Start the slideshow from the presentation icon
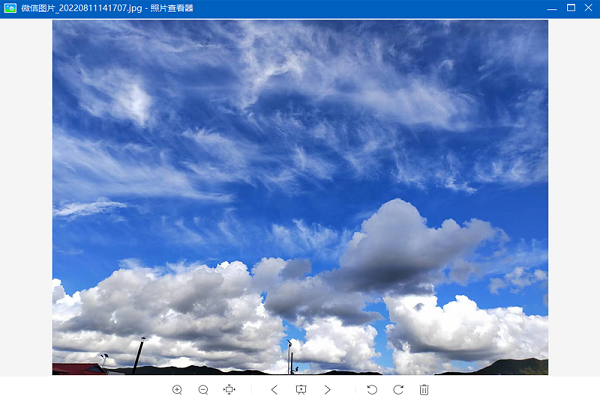The width and height of the screenshot is (600, 399). coord(301,389)
